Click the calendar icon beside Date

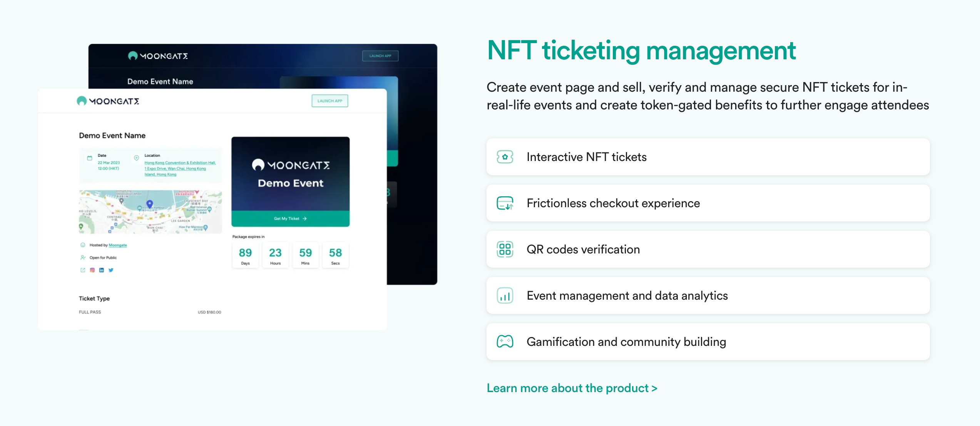(90, 158)
